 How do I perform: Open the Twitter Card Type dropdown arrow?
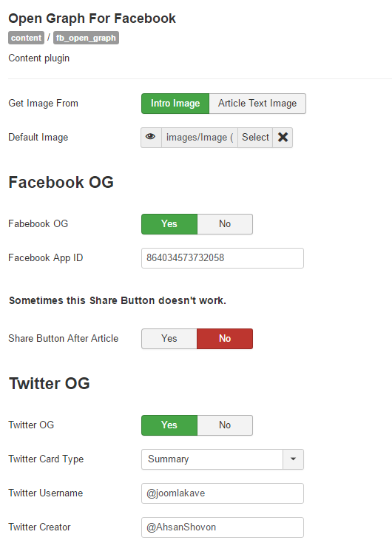click(x=293, y=459)
